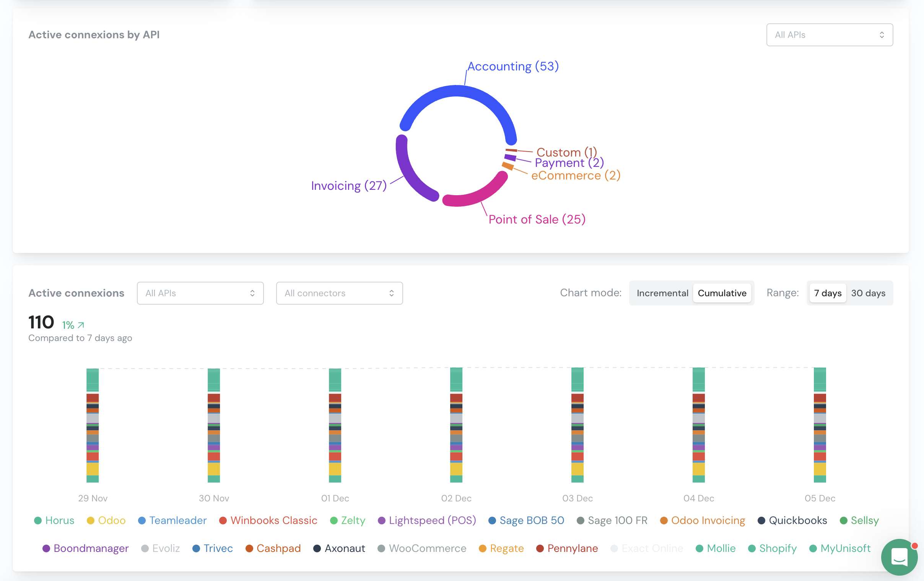Viewport: 924px width, 581px height.
Task: Click the blue Accounting donut segment
Action: pyautogui.click(x=457, y=91)
